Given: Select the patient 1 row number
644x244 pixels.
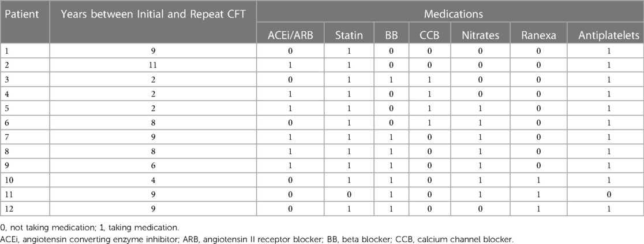Looking at the screenshot, I should point(7,51).
